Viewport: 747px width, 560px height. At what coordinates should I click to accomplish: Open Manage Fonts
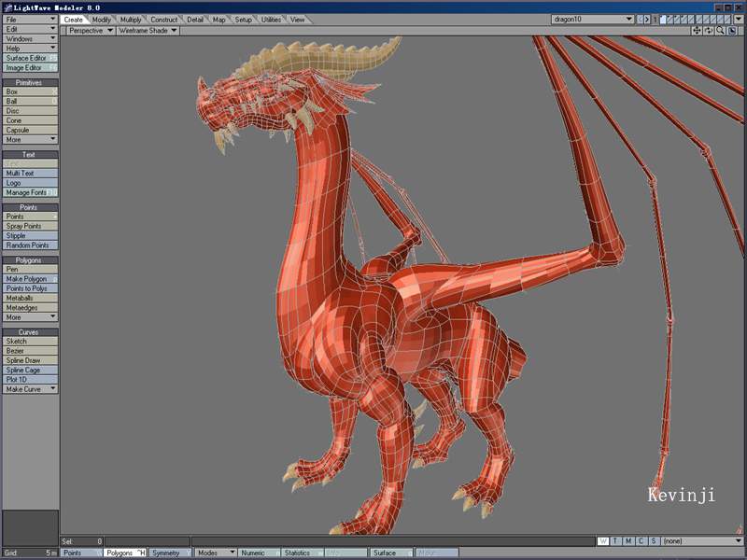(31, 192)
